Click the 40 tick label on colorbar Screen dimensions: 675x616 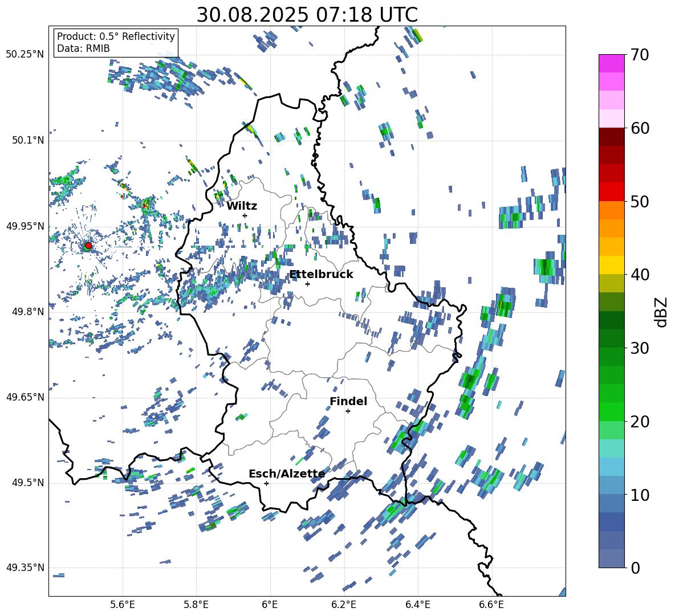[x=640, y=275]
